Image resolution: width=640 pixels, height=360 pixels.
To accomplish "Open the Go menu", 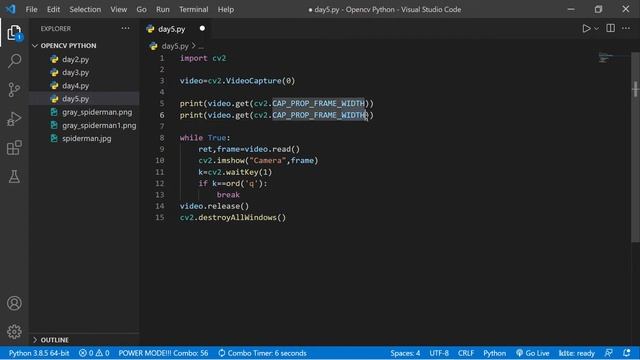I will pos(141,9).
